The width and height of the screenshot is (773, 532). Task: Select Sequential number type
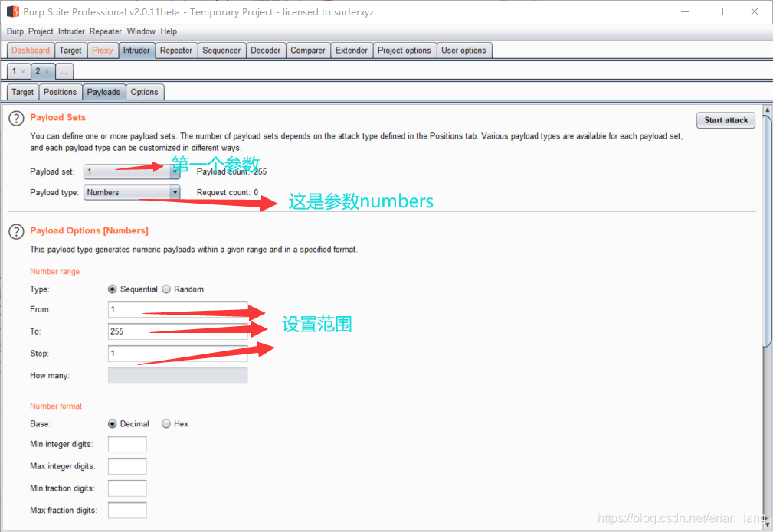tap(113, 289)
